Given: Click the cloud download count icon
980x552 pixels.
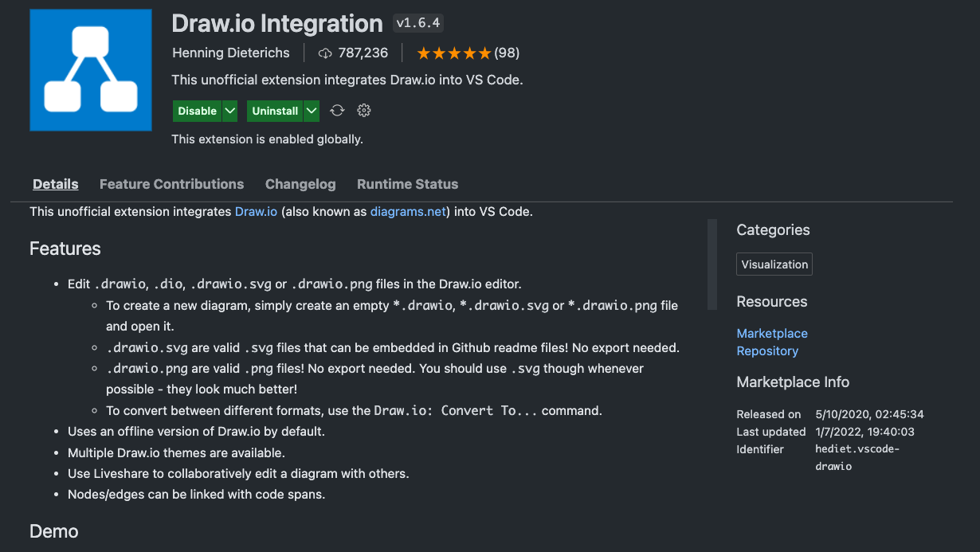Looking at the screenshot, I should pos(324,53).
